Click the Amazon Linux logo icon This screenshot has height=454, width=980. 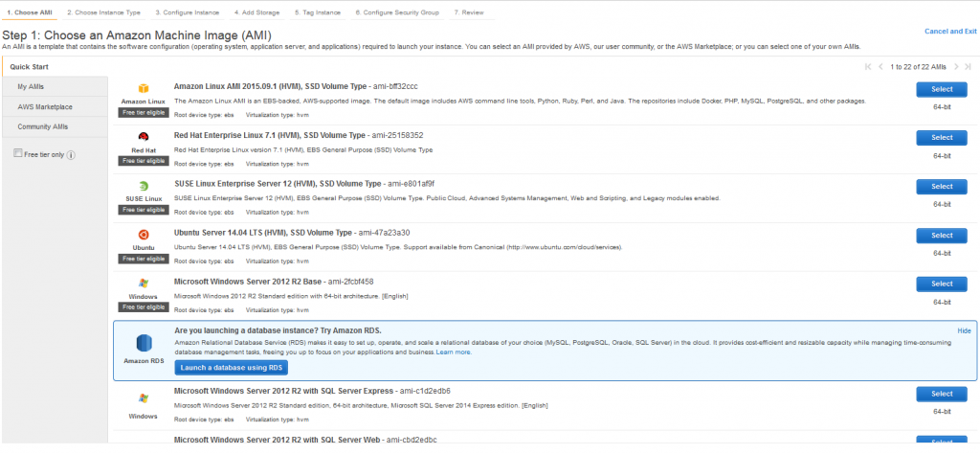[144, 89]
